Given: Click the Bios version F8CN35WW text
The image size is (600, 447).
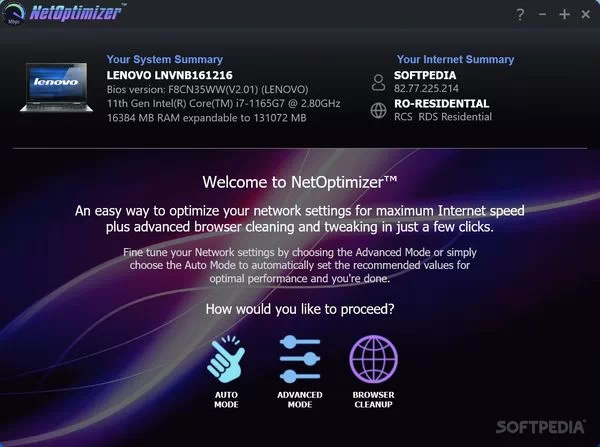Looking at the screenshot, I should point(207,90).
